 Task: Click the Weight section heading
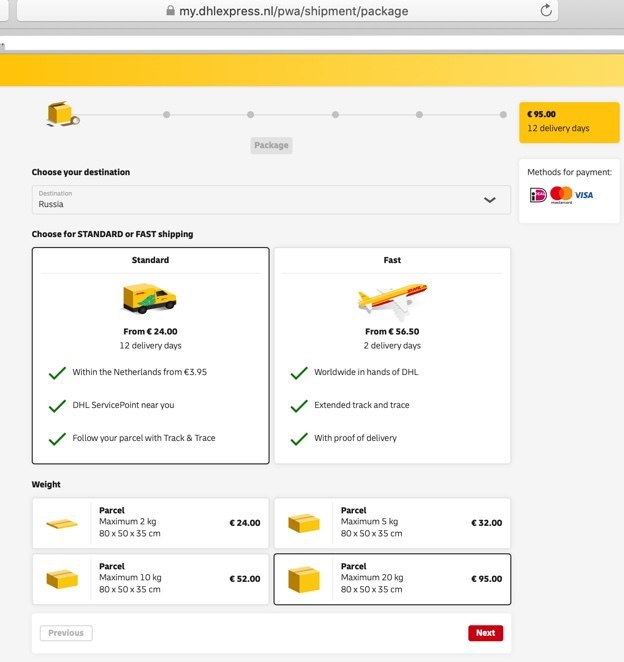click(46, 484)
